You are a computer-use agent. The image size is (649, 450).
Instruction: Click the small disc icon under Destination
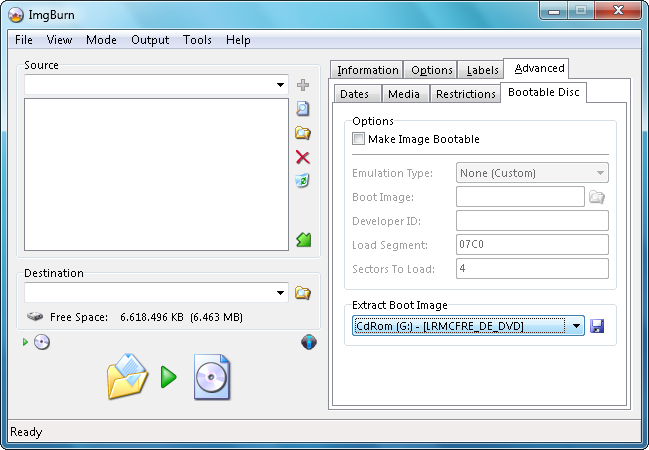click(42, 342)
